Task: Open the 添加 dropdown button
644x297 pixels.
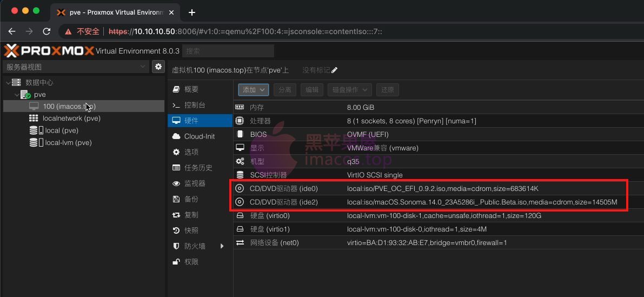Action: 254,90
